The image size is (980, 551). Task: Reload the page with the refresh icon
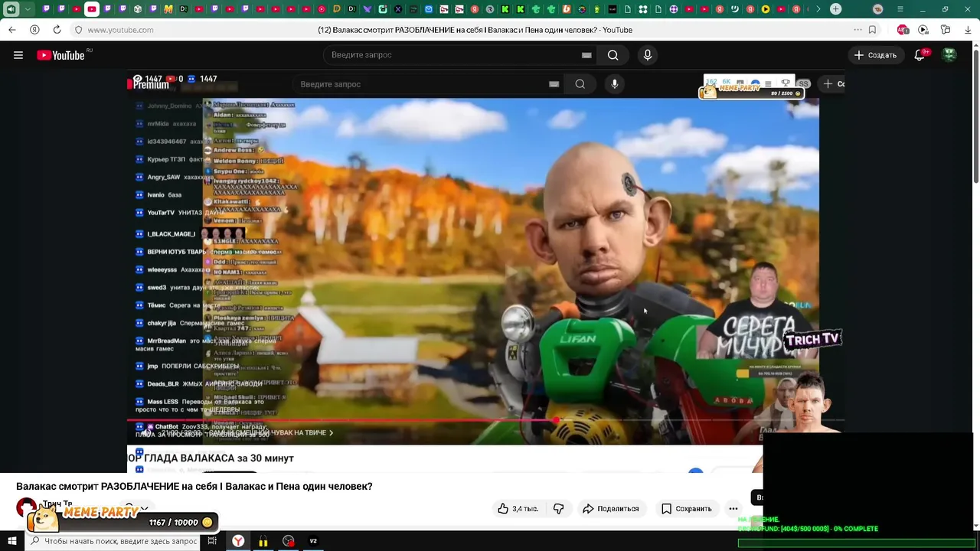tap(57, 30)
